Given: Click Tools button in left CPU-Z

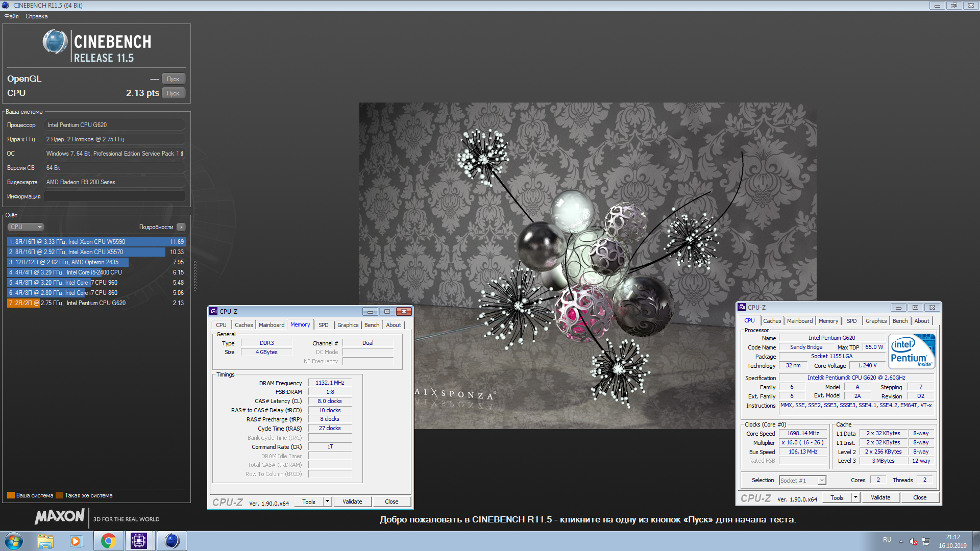Looking at the screenshot, I should [x=309, y=502].
